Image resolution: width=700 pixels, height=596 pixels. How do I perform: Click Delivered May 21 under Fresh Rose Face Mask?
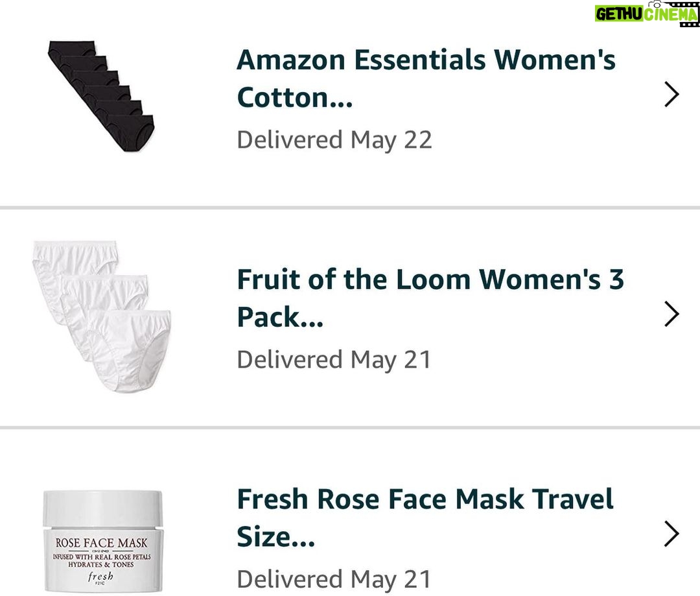(334, 580)
